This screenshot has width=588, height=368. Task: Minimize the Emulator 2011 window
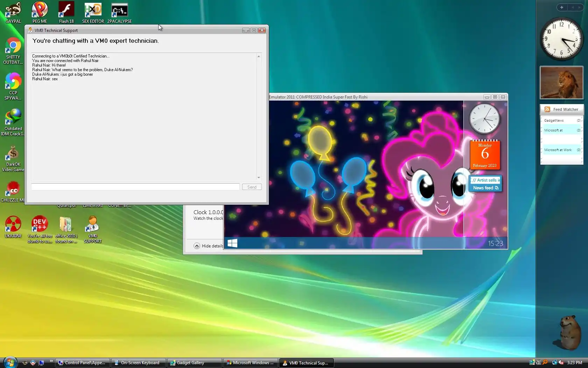487,97
